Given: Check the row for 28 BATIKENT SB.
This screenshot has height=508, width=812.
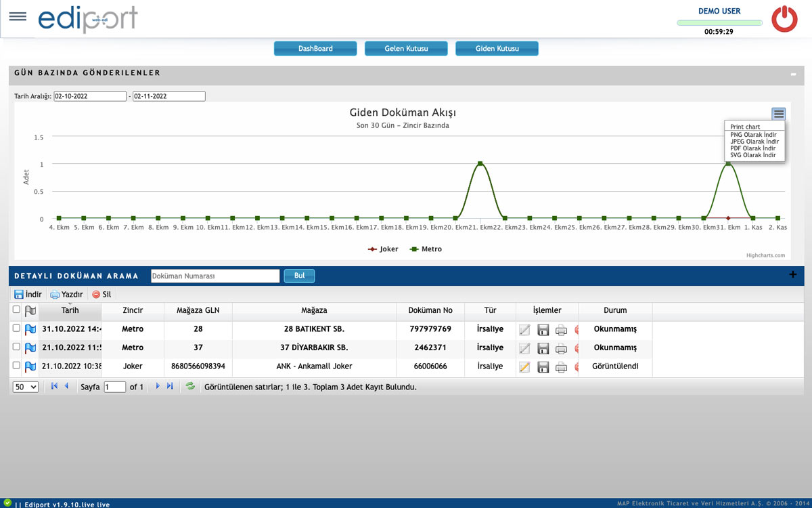Looking at the screenshot, I should (16, 328).
